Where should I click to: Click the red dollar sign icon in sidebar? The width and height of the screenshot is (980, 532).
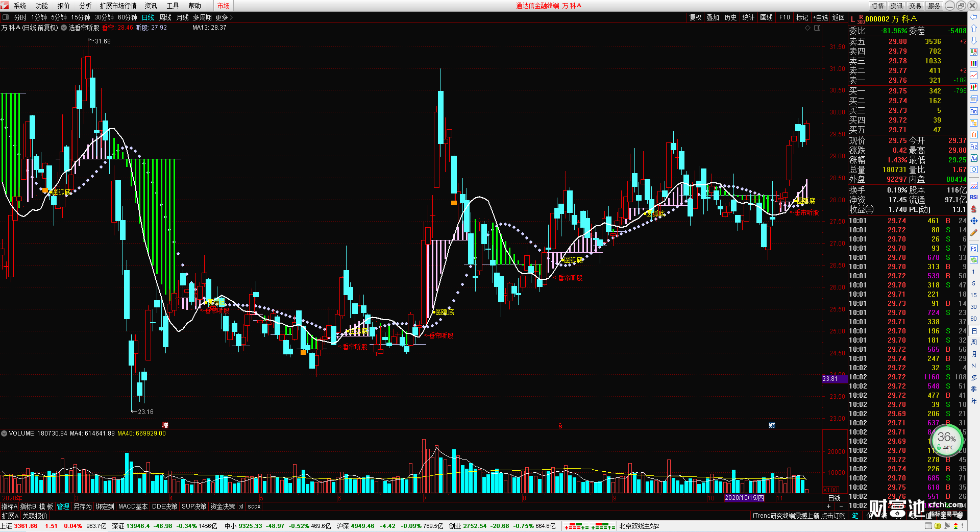pos(973,209)
